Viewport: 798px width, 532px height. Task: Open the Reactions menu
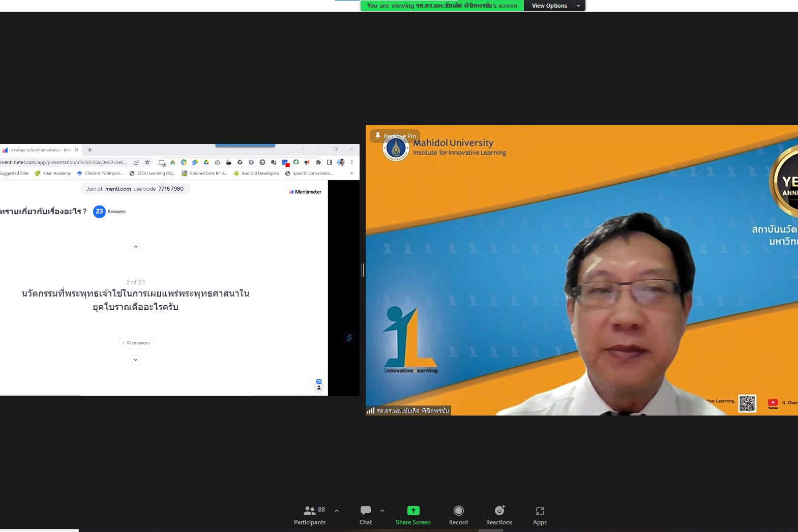click(x=499, y=515)
